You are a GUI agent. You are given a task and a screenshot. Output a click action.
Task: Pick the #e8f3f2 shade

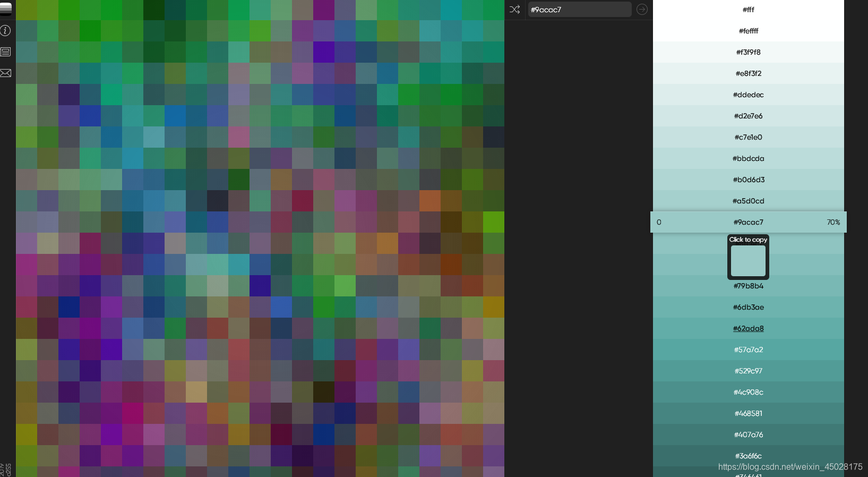point(749,73)
